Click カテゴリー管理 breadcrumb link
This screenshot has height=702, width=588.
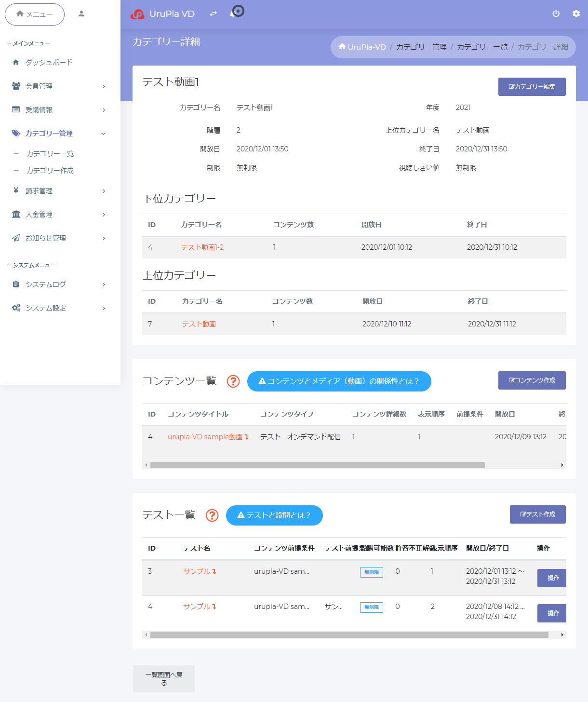point(421,47)
